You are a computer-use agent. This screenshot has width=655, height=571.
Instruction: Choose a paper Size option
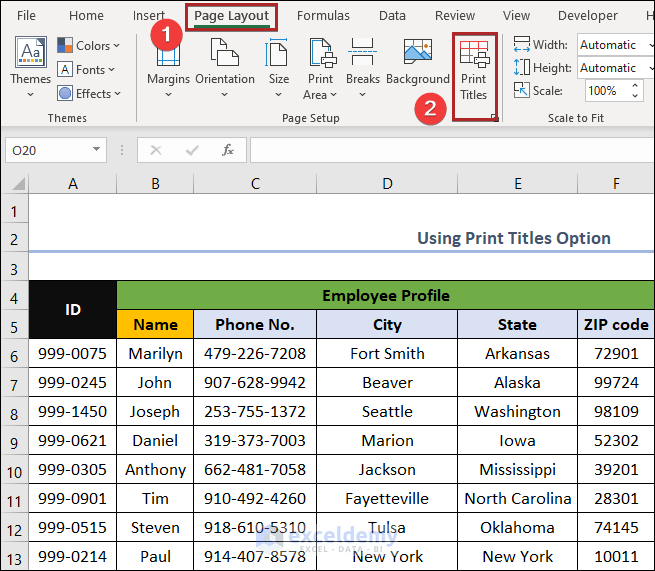(279, 68)
